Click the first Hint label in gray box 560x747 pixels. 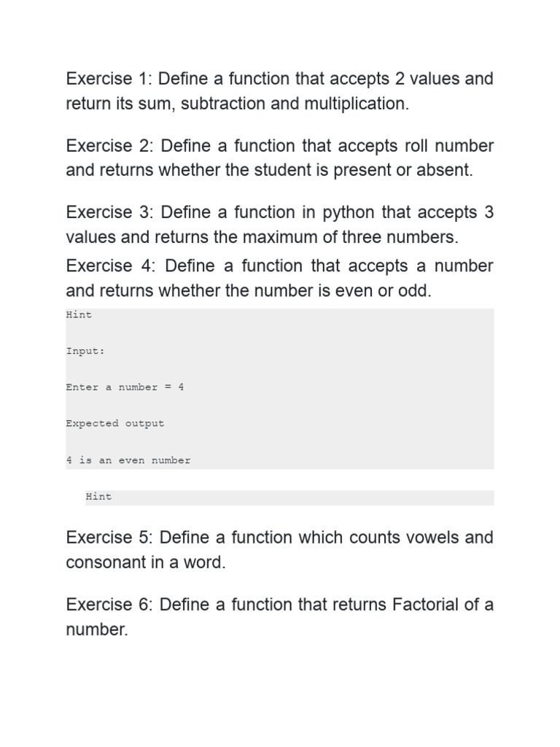(79, 314)
